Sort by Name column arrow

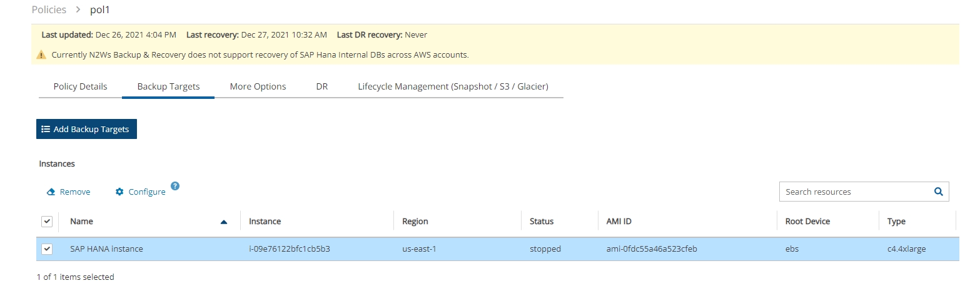pyautogui.click(x=224, y=222)
